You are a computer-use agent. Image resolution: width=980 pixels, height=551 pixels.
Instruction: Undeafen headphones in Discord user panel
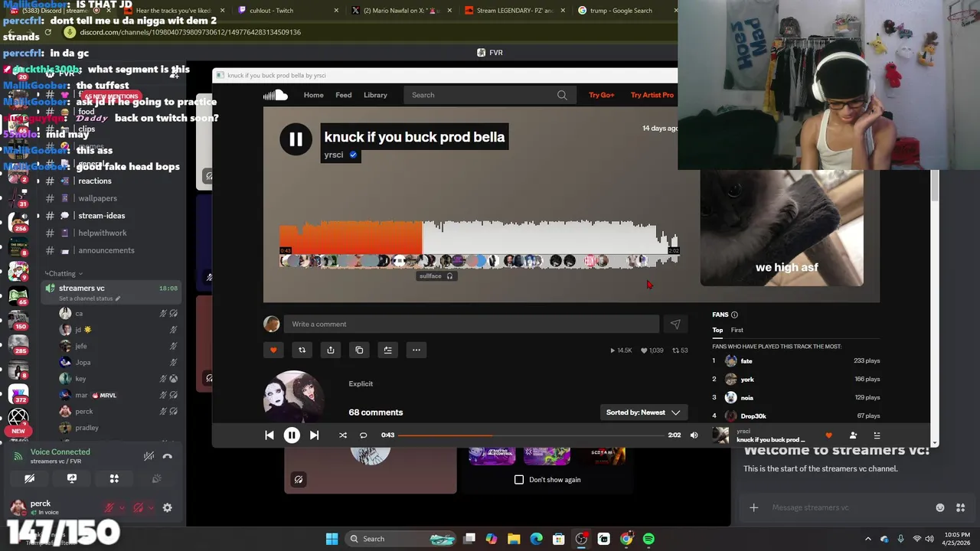click(138, 507)
